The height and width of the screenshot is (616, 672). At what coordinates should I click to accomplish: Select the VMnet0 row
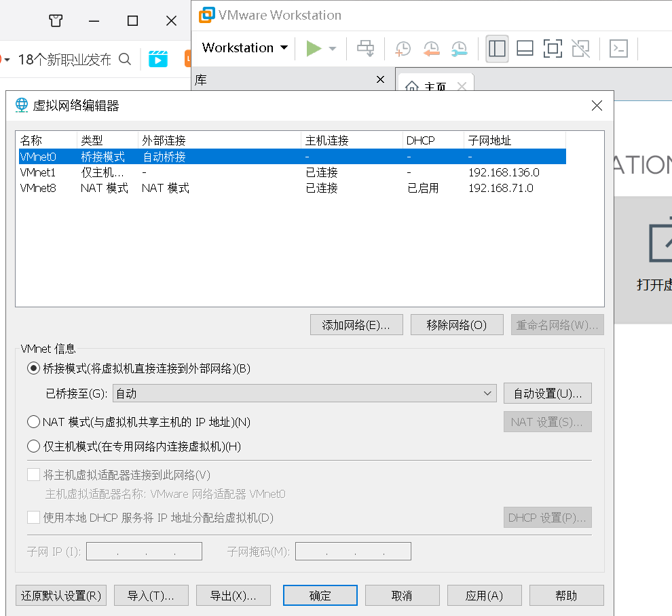click(293, 157)
